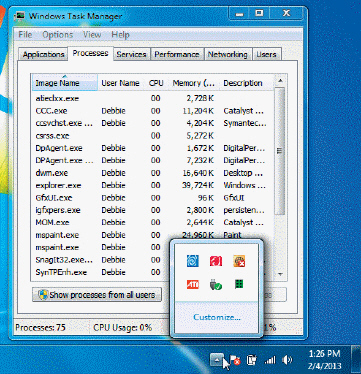This screenshot has height=374, width=361.
Task: Select the ccsvchst.exe process
Action: (153, 123)
